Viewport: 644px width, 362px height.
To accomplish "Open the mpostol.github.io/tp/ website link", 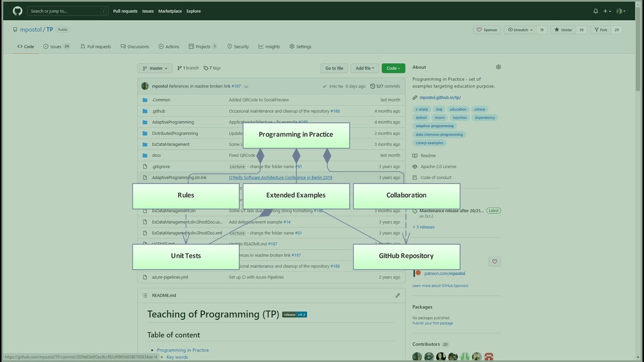I will click(440, 98).
